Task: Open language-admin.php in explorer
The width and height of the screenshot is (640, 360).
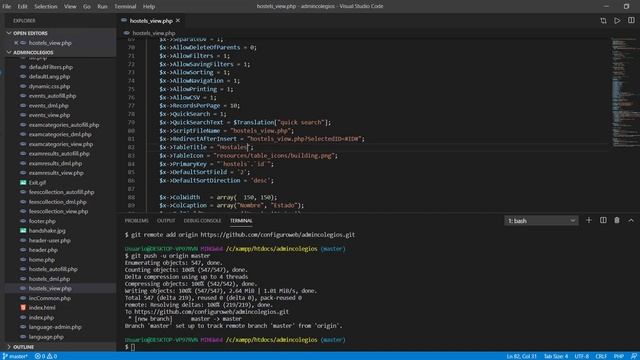Action: click(55, 327)
